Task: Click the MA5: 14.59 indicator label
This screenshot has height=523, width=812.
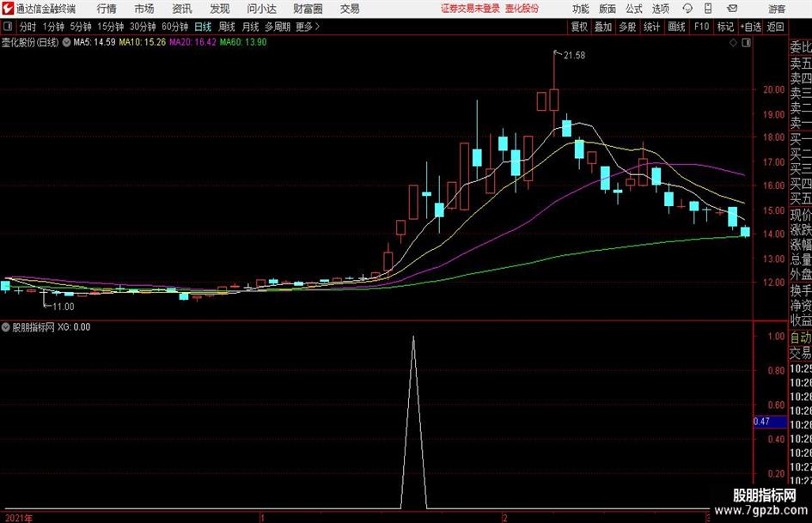Action: tap(95, 42)
